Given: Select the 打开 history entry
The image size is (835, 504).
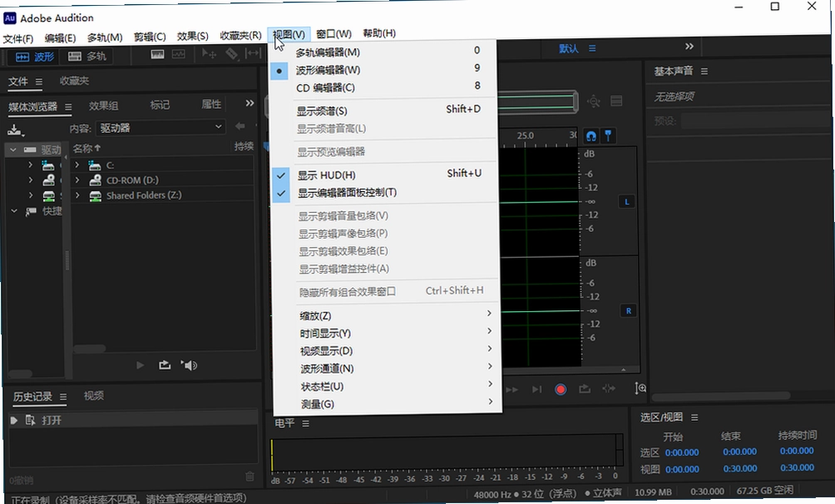Looking at the screenshot, I should [x=133, y=420].
